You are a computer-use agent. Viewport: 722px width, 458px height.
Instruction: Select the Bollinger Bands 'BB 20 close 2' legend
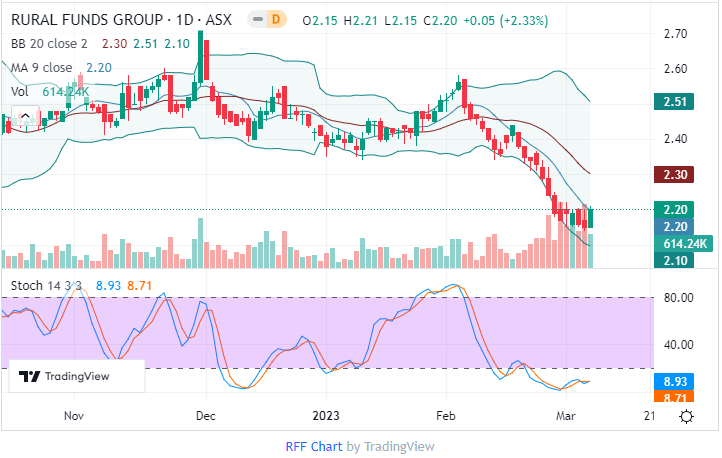50,44
